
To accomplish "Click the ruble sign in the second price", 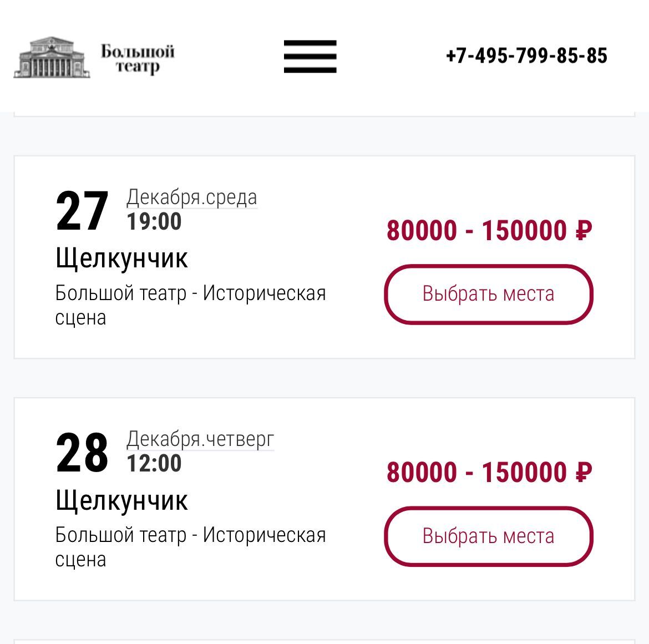I will click(x=584, y=472).
